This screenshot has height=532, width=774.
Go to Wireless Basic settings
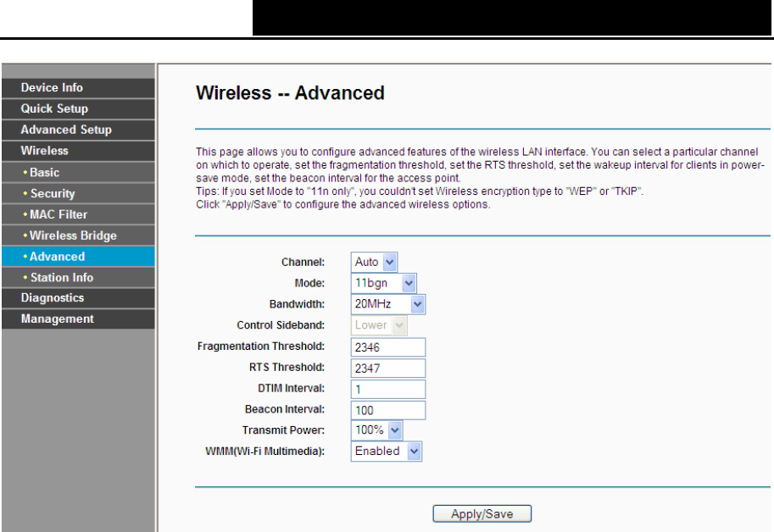78,173
